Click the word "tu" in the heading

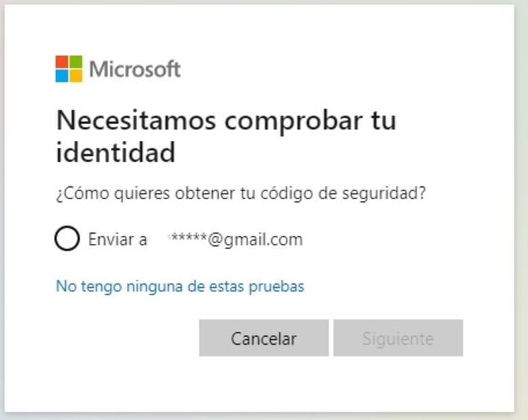click(384, 121)
